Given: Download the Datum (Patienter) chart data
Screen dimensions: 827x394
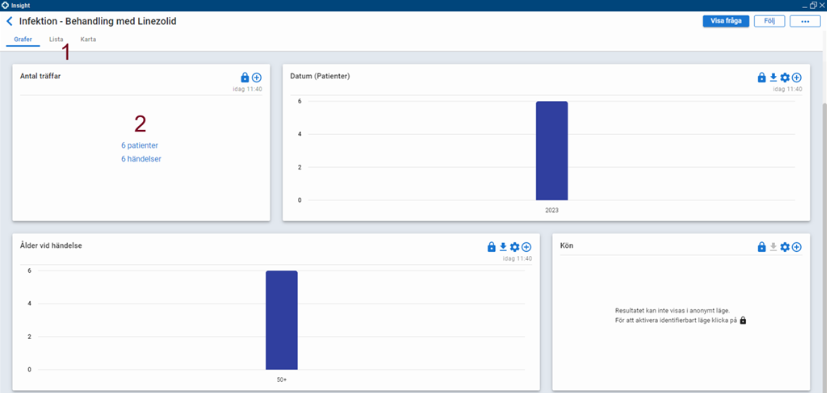Looking at the screenshot, I should (773, 78).
